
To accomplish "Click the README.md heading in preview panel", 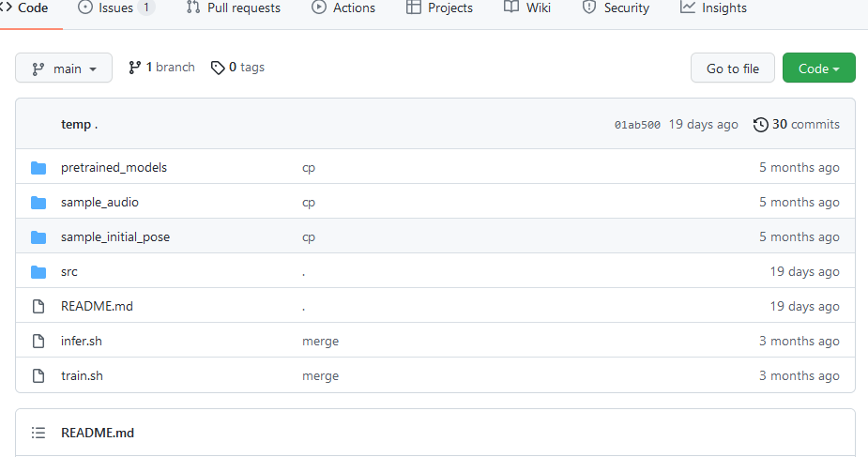I will [x=98, y=433].
